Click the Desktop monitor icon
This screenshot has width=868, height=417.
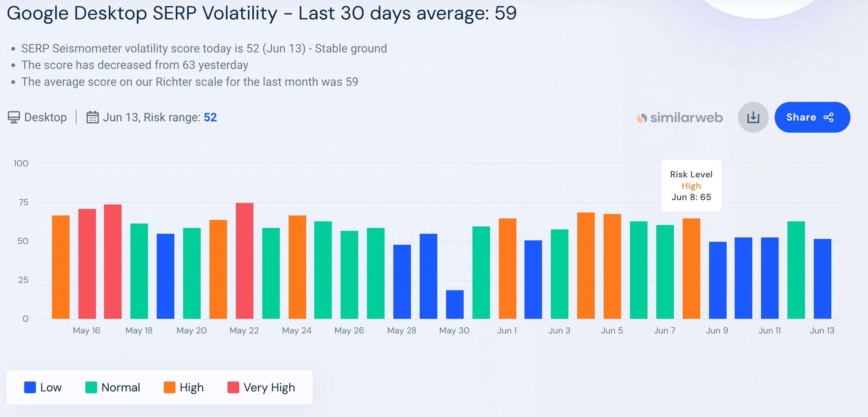pyautogui.click(x=14, y=117)
